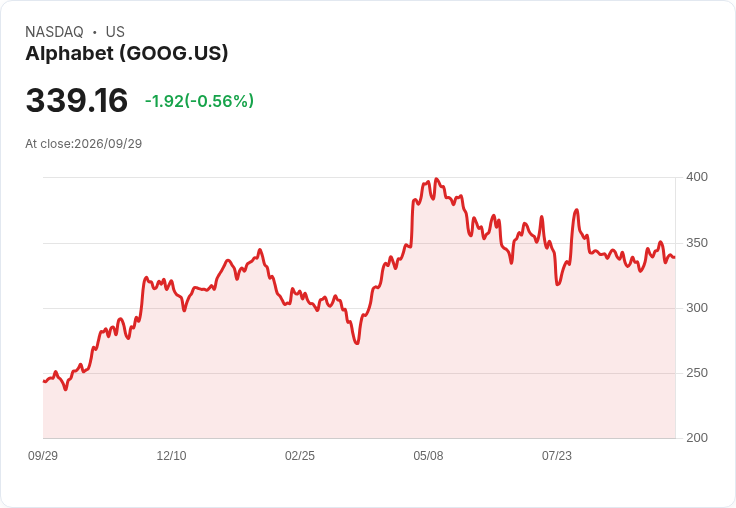Select the 12/10 date axis label

171,455
